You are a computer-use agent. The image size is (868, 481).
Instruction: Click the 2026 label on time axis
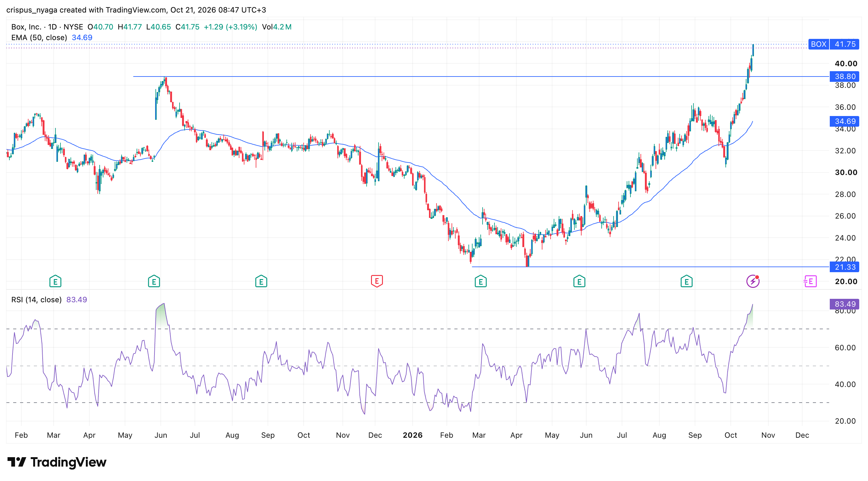pyautogui.click(x=412, y=435)
